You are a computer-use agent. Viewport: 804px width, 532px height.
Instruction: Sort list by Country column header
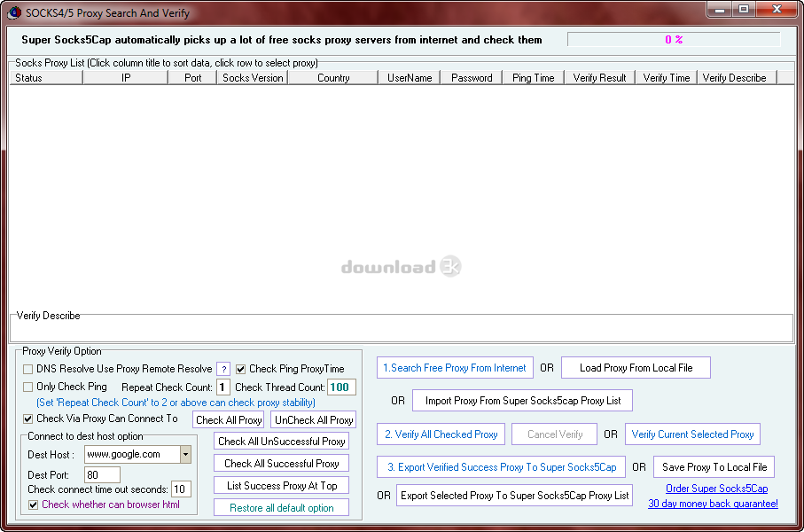(333, 78)
